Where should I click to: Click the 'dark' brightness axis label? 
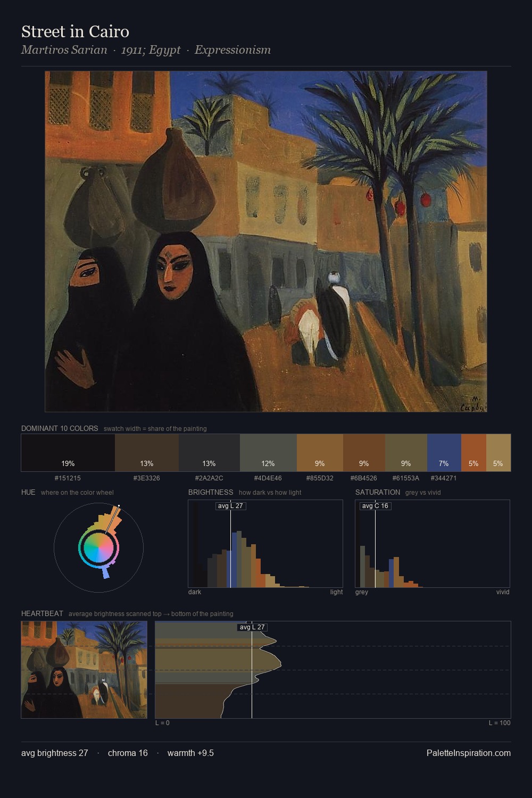195,592
